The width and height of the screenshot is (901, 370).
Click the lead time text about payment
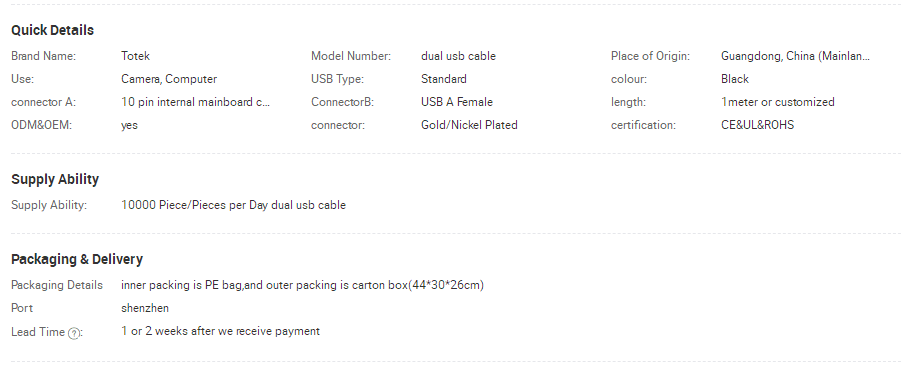[x=220, y=332]
